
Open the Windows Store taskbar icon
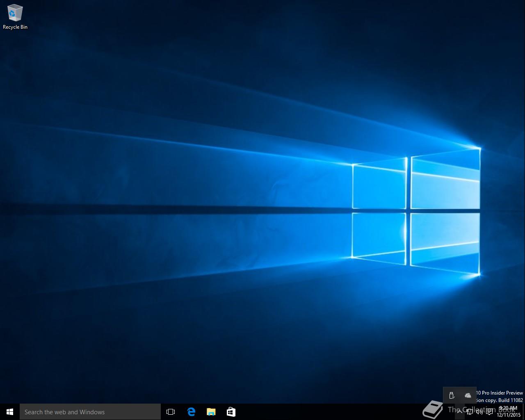(231, 412)
